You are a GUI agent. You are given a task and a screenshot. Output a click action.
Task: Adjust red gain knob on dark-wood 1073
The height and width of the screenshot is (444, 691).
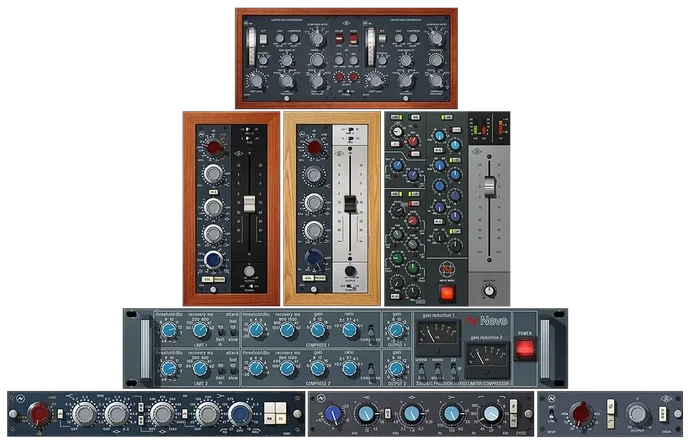pos(214,148)
